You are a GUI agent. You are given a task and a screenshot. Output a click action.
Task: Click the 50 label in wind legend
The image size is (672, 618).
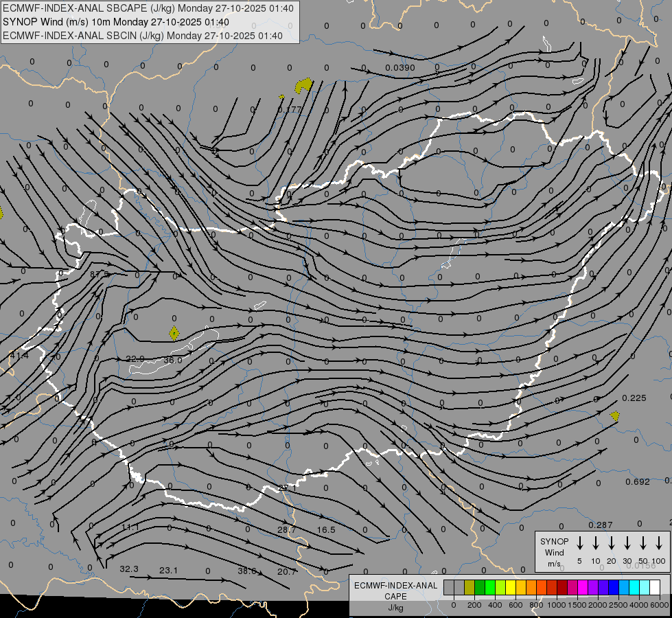643,561
